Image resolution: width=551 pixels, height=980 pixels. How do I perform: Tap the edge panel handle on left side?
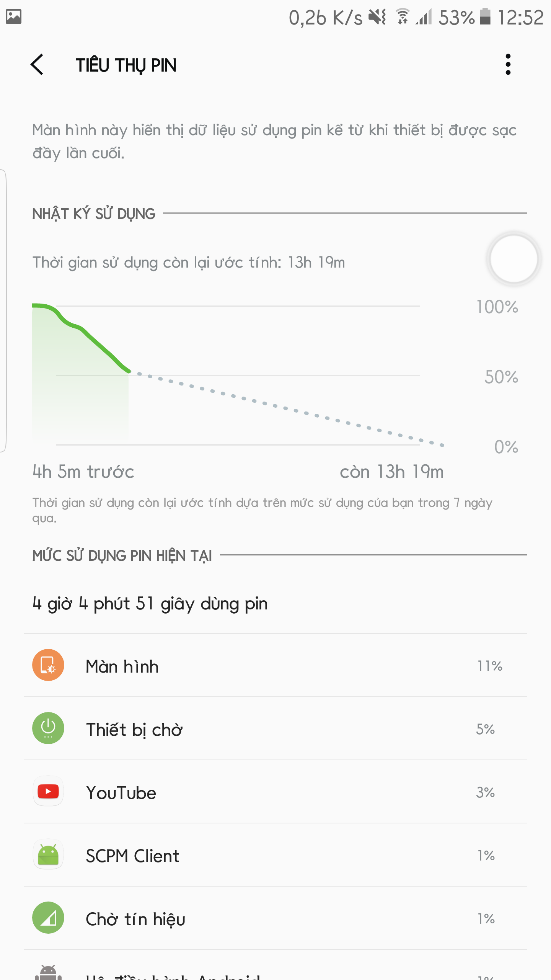3,310
